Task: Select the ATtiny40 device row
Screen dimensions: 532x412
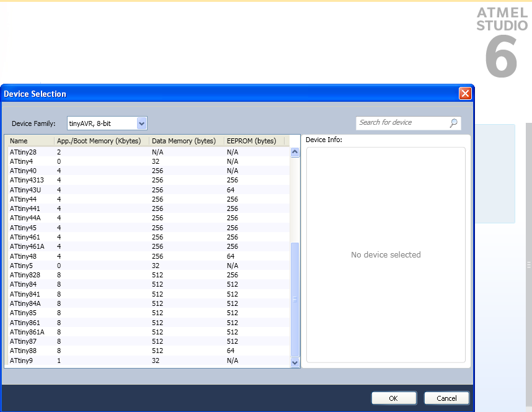Action: 149,171
